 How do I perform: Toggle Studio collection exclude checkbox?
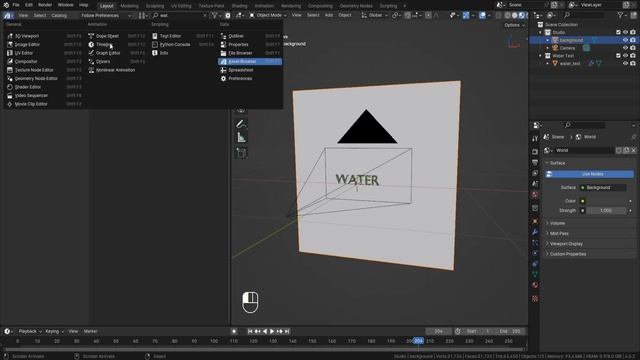pos(618,32)
